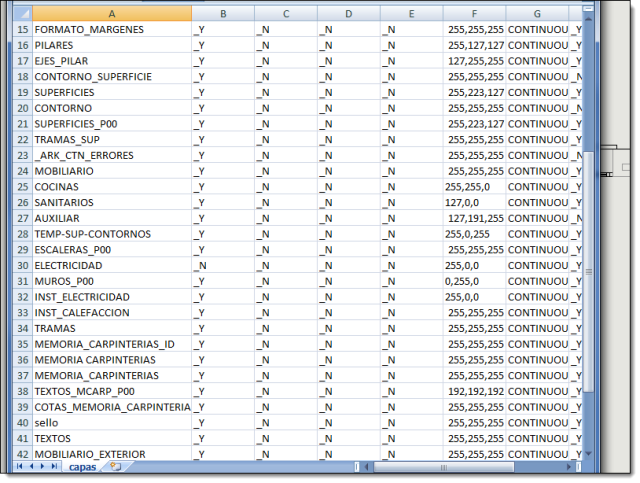
Task: Click color value 0,255,0 for MUROS_P00
Action: 474,281
